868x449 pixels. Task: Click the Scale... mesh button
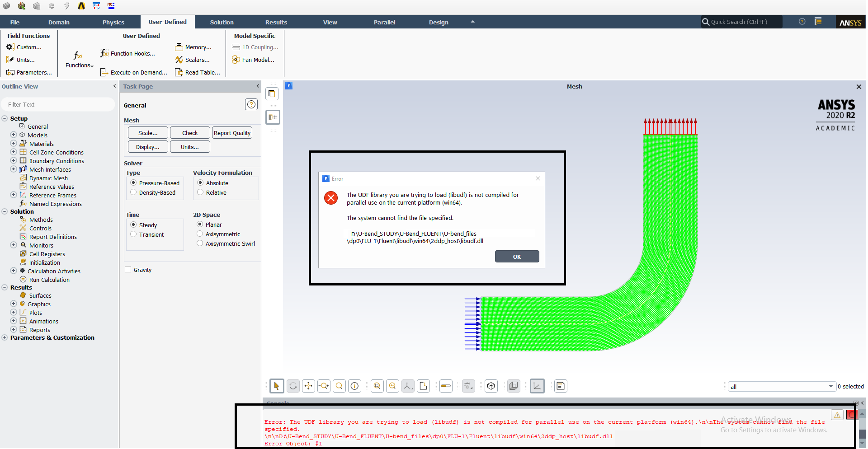[x=148, y=133]
